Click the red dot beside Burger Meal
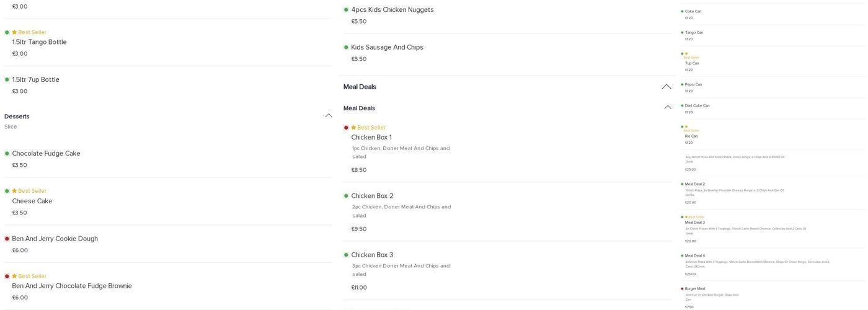 point(682,289)
